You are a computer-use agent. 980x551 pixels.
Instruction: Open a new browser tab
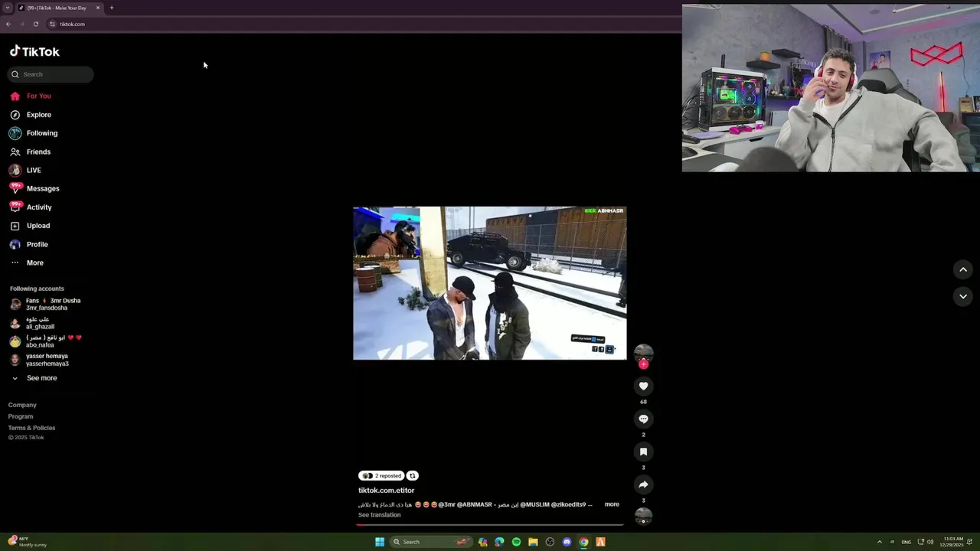111,8
